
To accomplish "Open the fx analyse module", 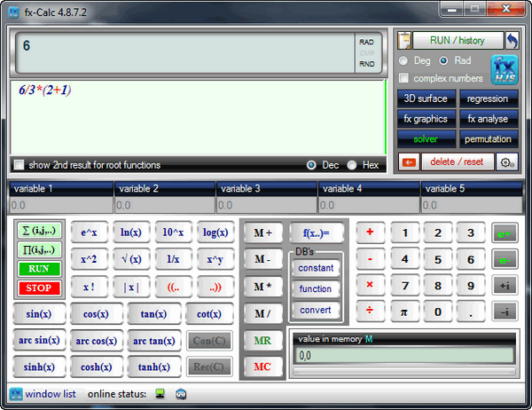I will (489, 119).
